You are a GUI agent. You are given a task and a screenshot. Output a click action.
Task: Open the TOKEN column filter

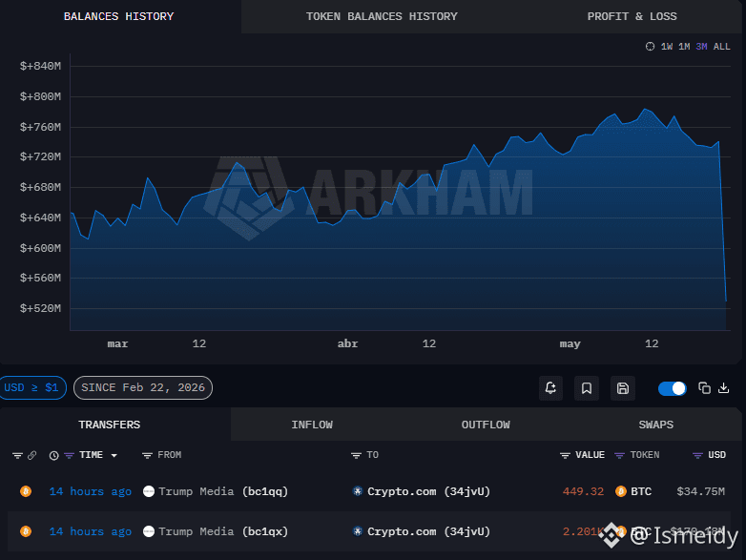click(619, 456)
